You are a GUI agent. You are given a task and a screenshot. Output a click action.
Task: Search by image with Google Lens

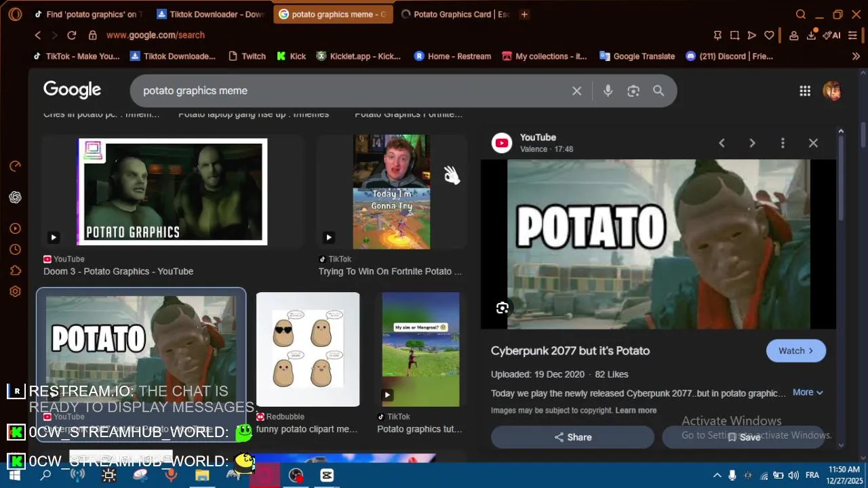633,91
